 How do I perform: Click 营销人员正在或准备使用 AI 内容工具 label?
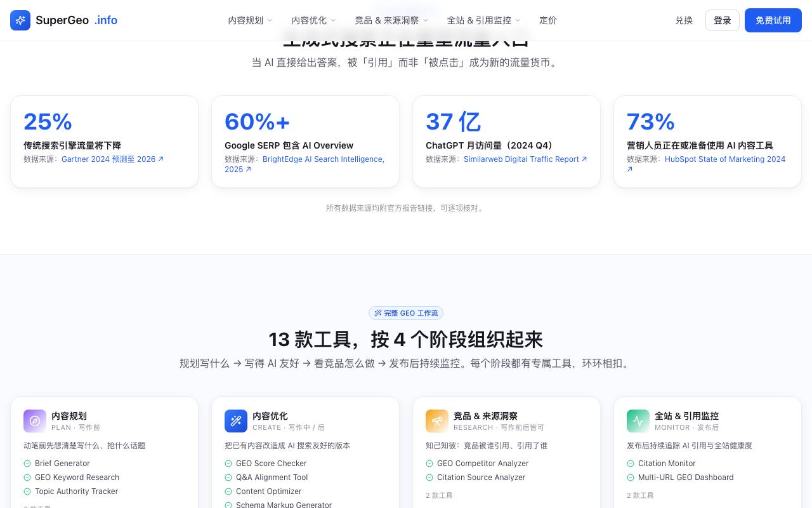700,145
